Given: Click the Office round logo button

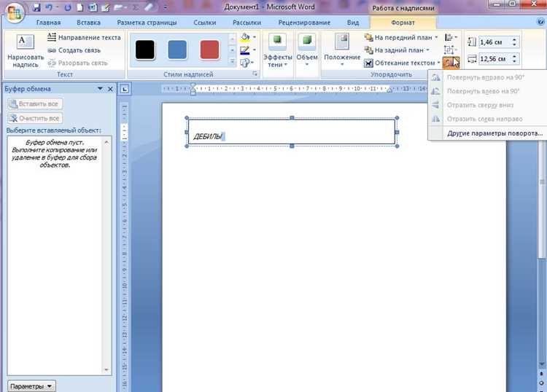Looking at the screenshot, I should click(x=15, y=13).
